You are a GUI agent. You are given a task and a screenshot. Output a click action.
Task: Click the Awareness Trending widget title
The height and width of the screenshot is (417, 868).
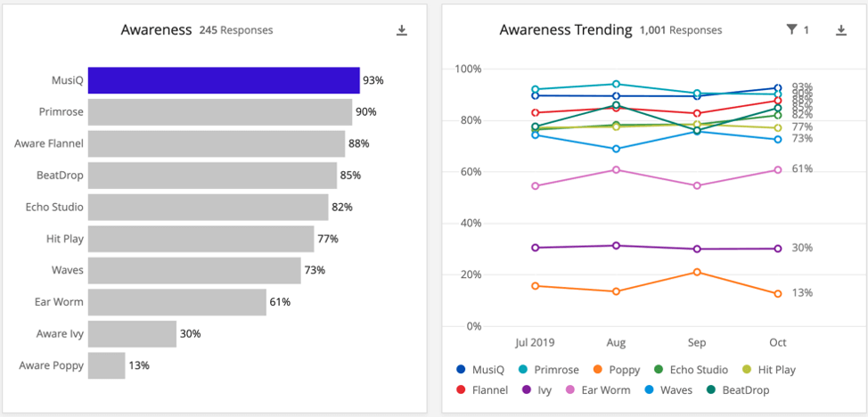(x=566, y=30)
